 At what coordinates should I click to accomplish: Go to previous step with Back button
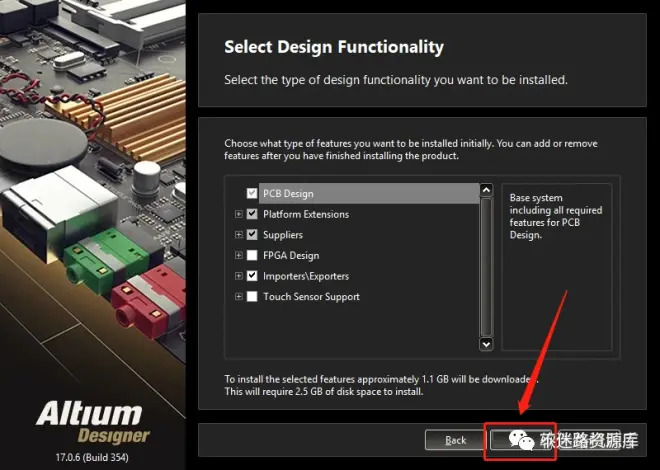pyautogui.click(x=455, y=440)
